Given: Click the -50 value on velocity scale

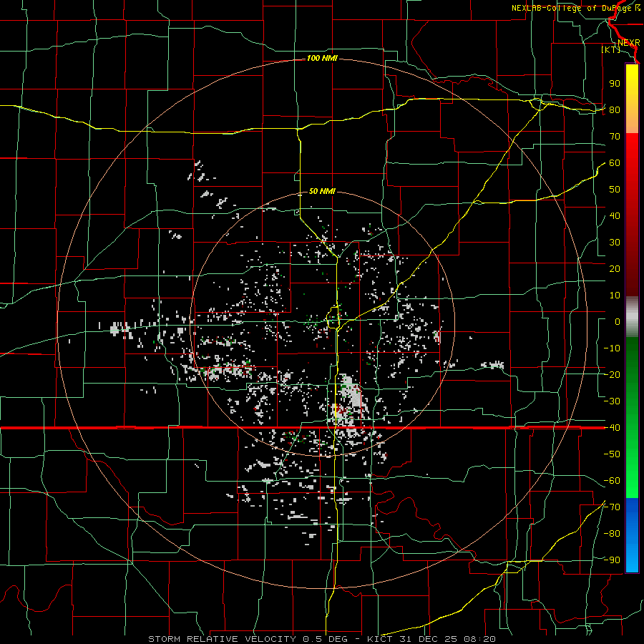Looking at the screenshot, I should point(612,454).
